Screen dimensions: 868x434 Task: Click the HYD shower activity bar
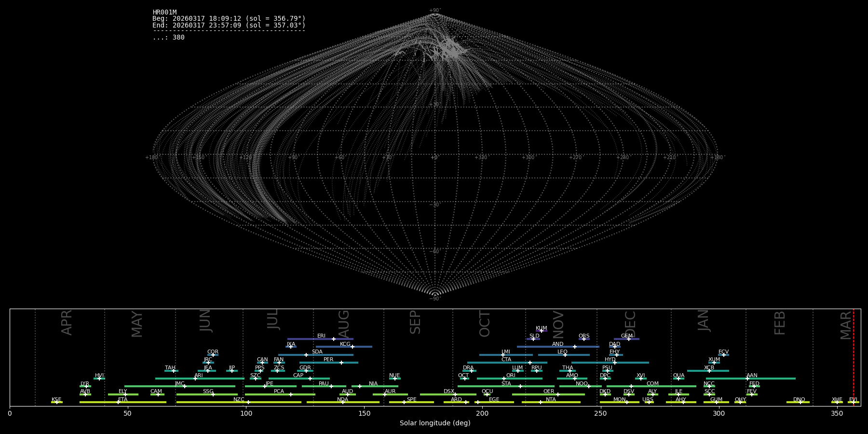[610, 363]
